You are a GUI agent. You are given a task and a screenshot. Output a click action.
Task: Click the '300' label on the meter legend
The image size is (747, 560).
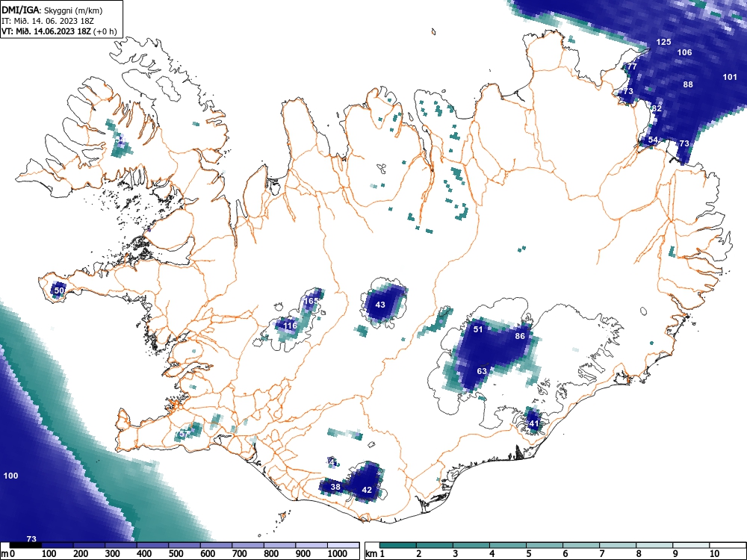tap(113, 554)
